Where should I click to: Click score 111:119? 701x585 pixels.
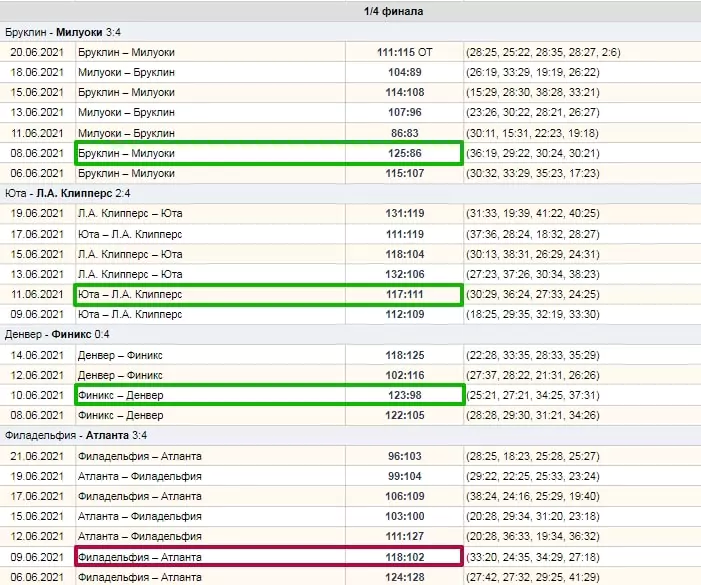[x=405, y=234]
